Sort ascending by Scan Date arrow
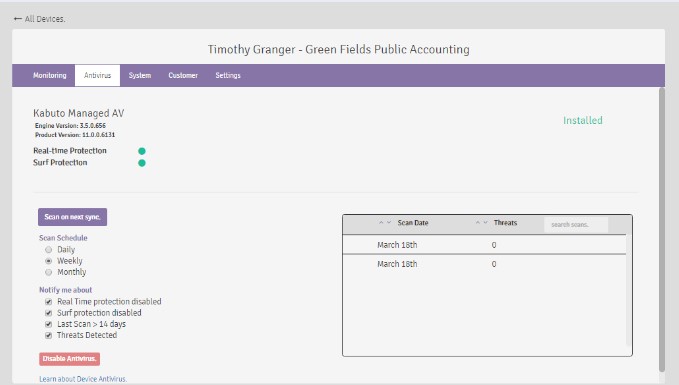This screenshot has width=679, height=385. (x=381, y=223)
